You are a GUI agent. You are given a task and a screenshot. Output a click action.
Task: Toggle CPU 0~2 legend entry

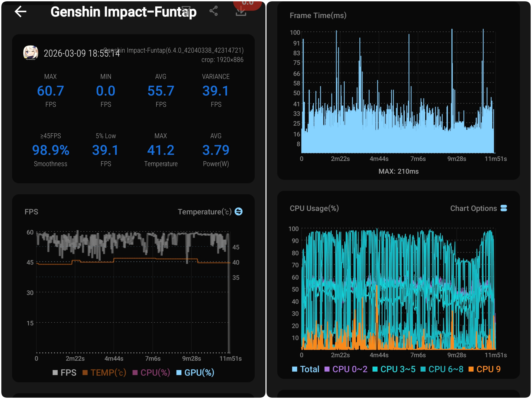point(346,369)
